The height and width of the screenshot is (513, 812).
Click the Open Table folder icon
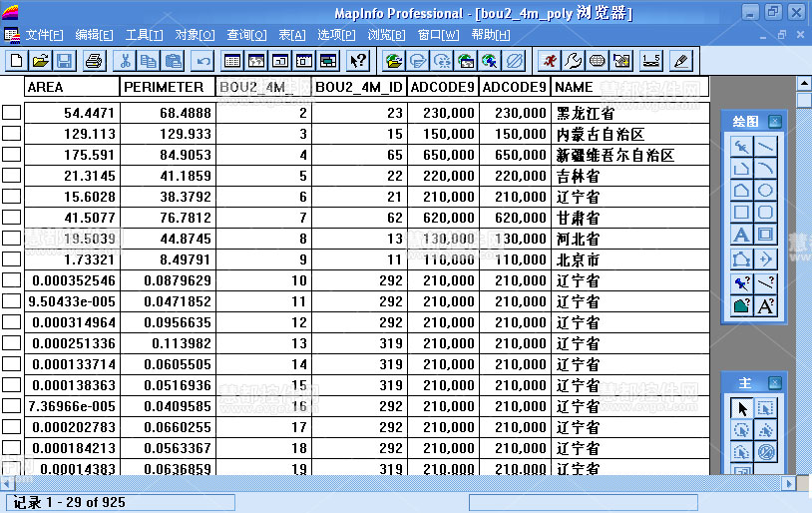[40, 61]
